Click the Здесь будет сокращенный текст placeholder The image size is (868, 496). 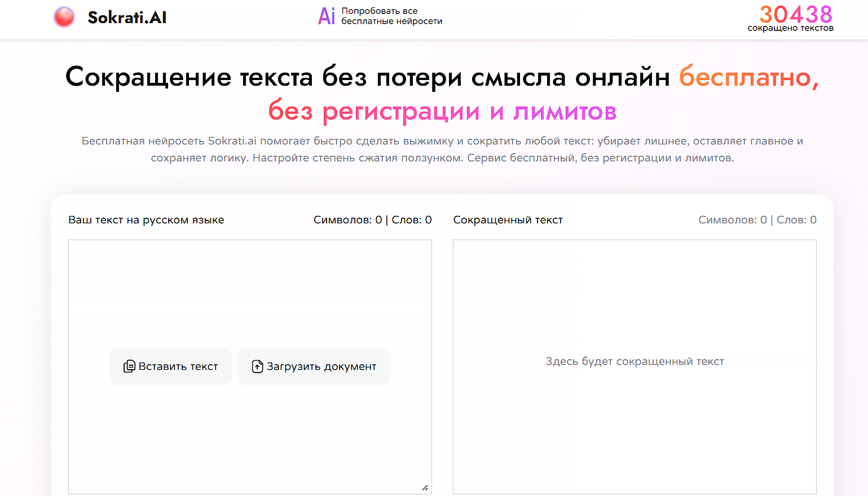point(635,361)
